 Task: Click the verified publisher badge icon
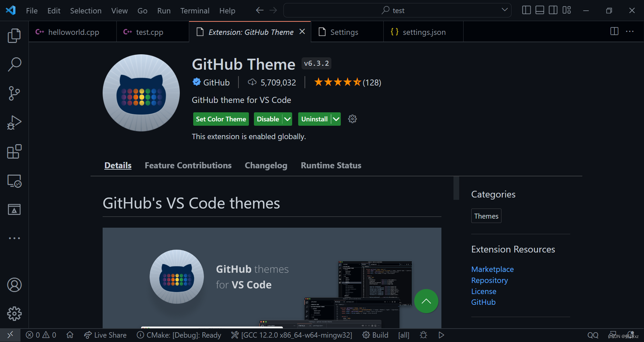[197, 82]
